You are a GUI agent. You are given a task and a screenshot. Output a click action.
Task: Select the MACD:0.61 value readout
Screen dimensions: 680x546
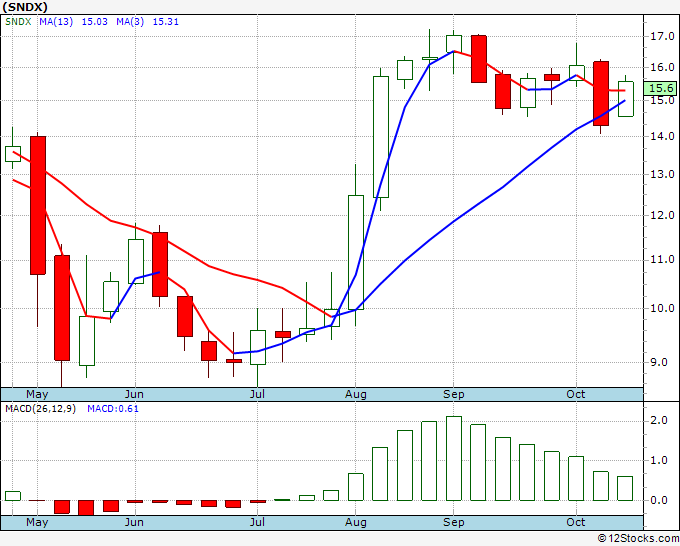tap(113, 409)
